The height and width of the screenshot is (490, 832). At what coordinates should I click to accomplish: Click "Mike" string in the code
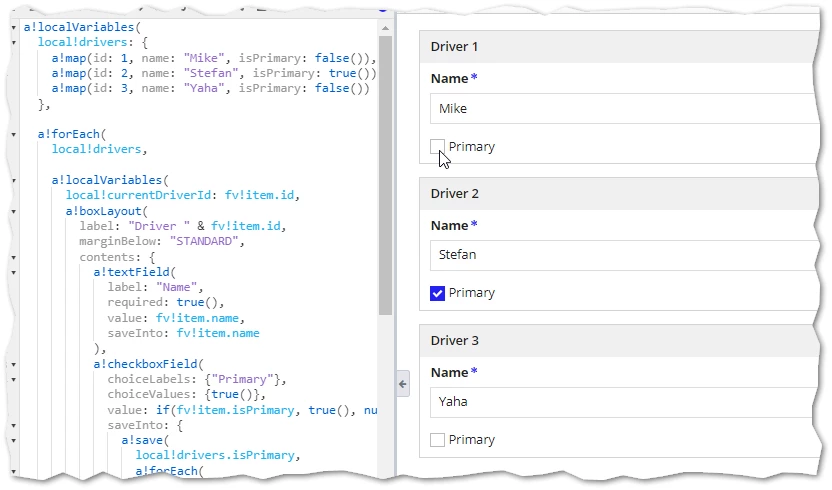[x=204, y=58]
